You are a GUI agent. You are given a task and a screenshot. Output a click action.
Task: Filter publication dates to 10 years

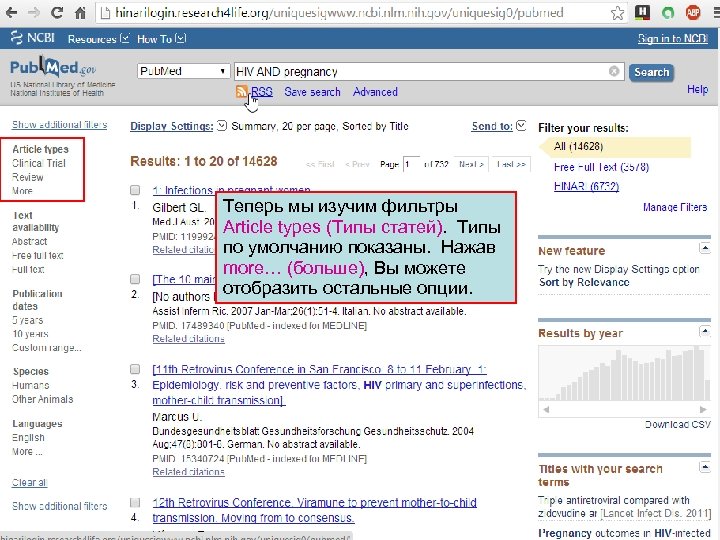point(30,334)
